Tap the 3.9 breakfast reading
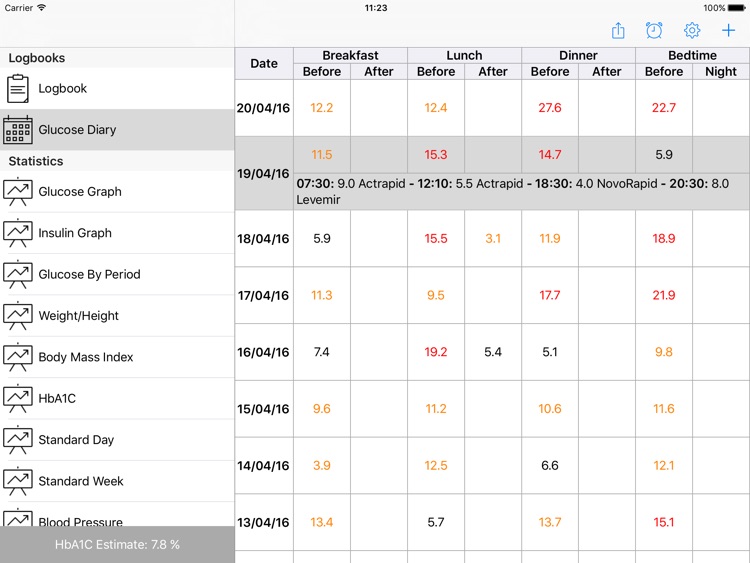 pos(321,465)
